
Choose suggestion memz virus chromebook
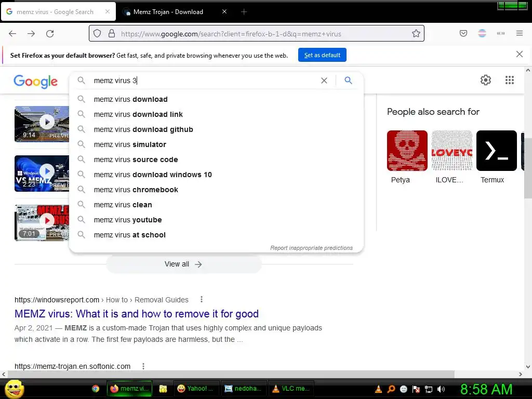(216, 190)
